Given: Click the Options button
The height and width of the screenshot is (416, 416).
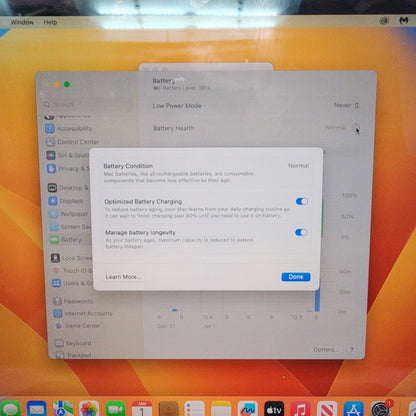Looking at the screenshot, I should click(326, 349).
